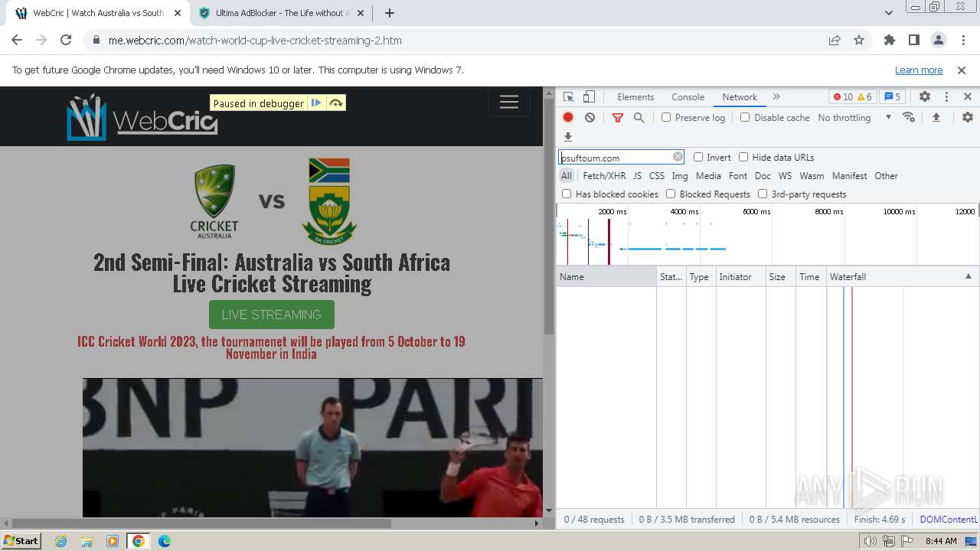Filter requests by Img type
The image size is (980, 551).
pos(680,175)
